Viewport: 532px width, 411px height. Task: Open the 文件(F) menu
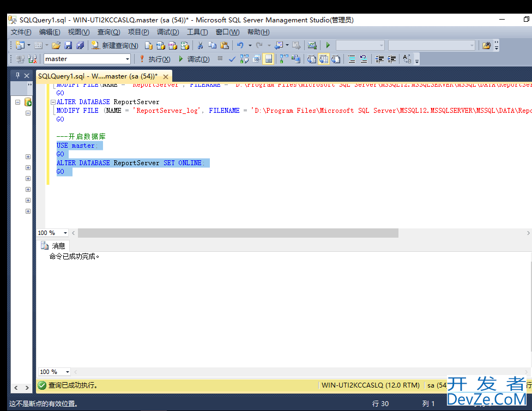tap(21, 32)
